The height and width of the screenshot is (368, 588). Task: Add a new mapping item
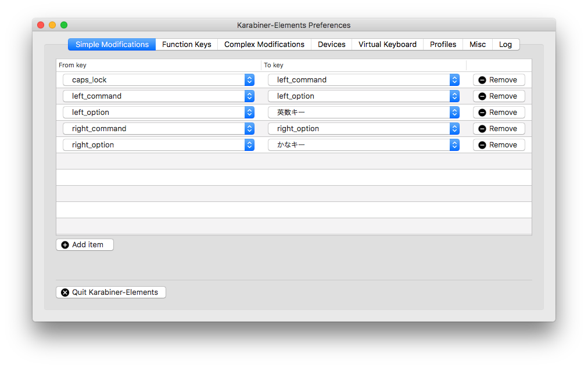click(x=85, y=245)
